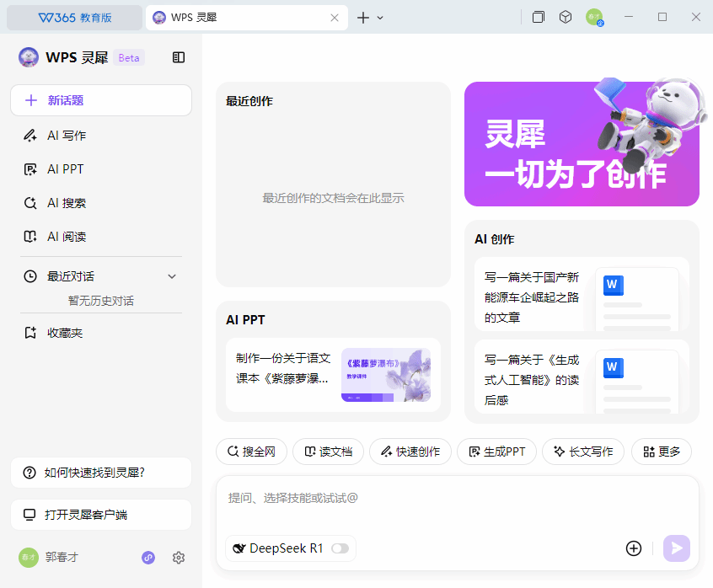Open AI 写作 from sidebar
Image resolution: width=713 pixels, height=588 pixels.
[67, 136]
